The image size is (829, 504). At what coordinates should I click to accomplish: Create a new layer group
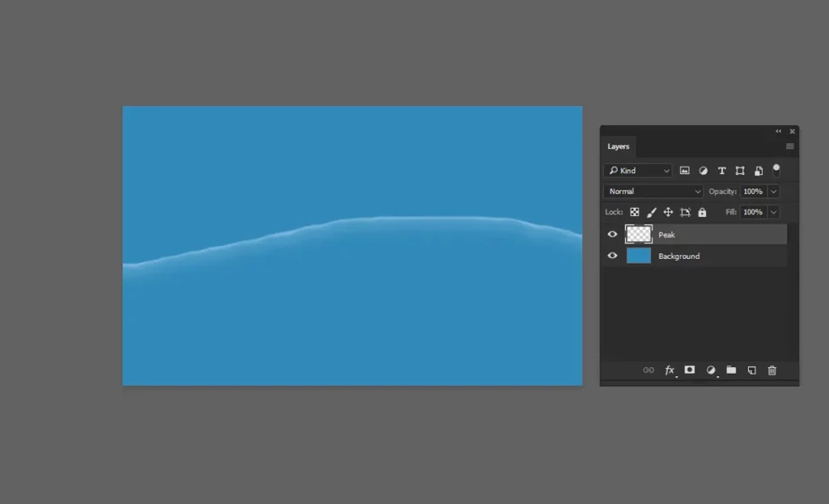tap(731, 370)
